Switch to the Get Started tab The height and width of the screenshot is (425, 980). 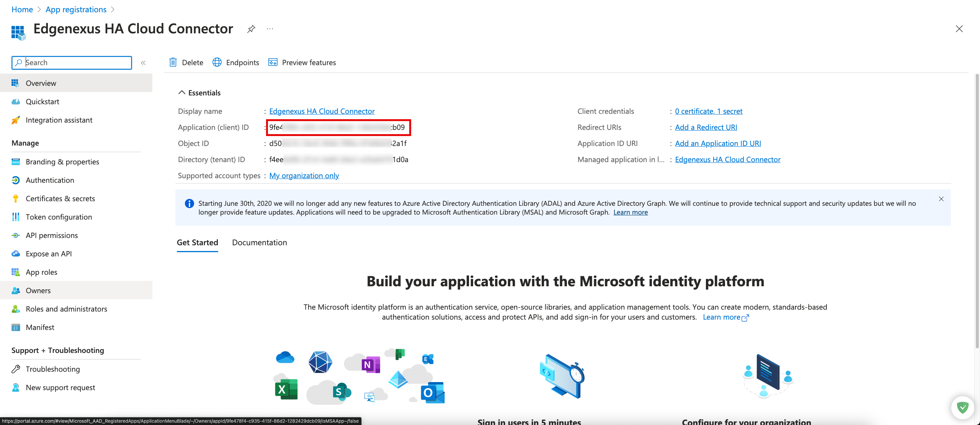pos(198,243)
